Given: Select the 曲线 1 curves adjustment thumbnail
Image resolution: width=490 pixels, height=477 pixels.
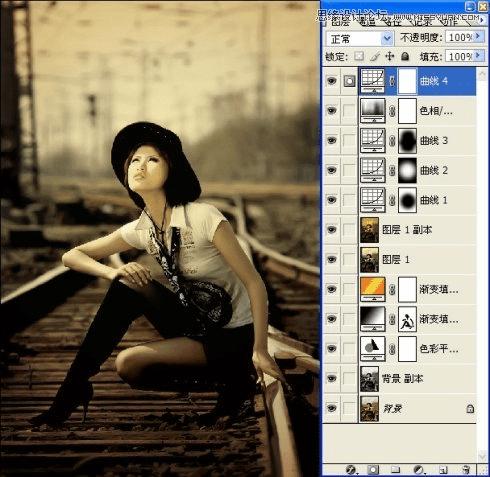Looking at the screenshot, I should 372,200.
